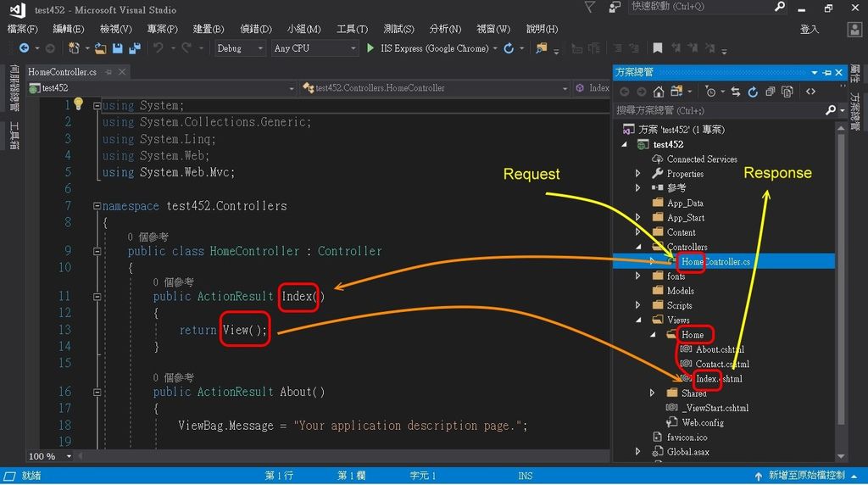Click the Save All toolbar icon

[131, 48]
